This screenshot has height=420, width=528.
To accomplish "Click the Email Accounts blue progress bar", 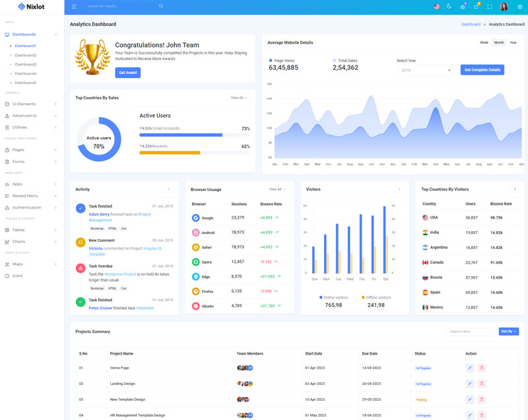I will point(181,135).
